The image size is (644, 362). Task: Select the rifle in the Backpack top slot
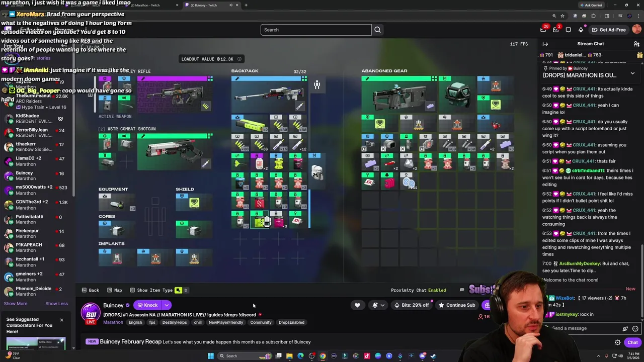coord(269,94)
